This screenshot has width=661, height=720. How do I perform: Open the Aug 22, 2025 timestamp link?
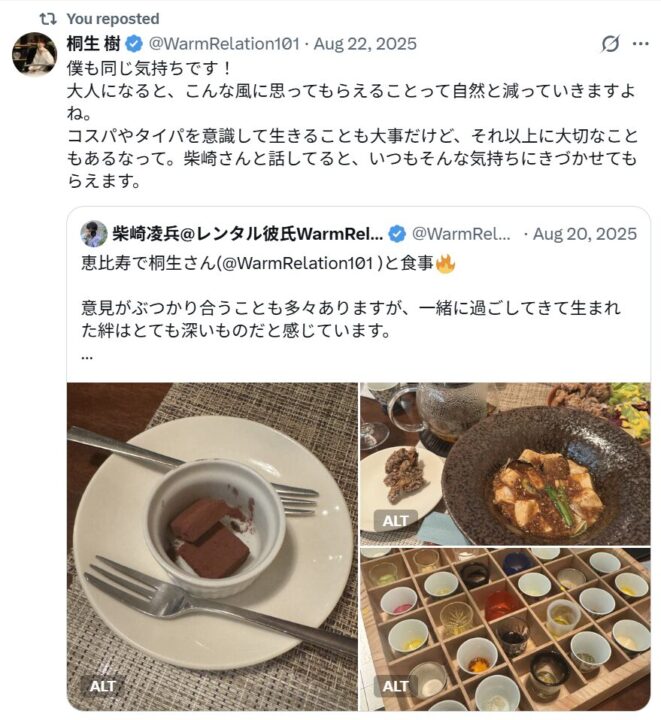365,44
